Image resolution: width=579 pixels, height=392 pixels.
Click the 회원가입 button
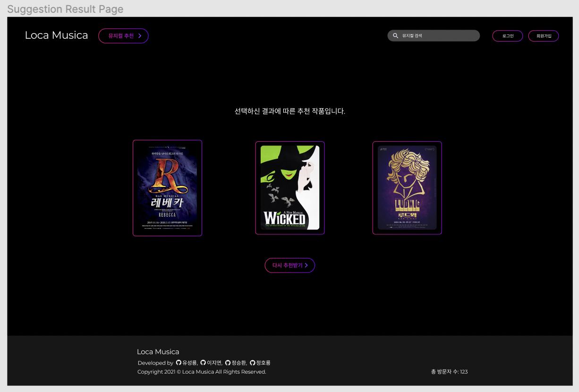click(544, 36)
